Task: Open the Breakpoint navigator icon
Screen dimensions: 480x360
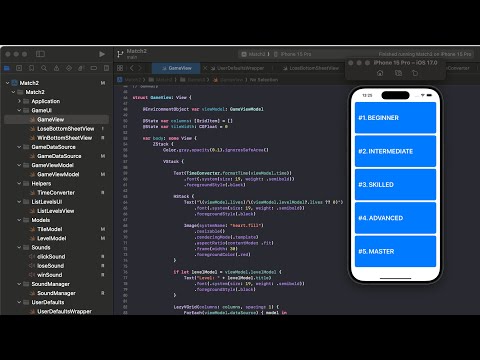Action: tap(94, 68)
